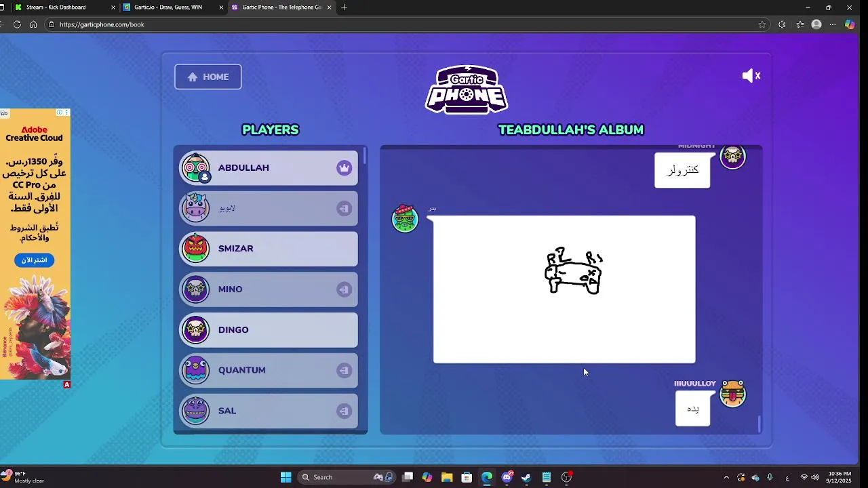Image resolution: width=868 pixels, height=488 pixels.
Task: Open the taskbar clock and date
Action: (840, 477)
